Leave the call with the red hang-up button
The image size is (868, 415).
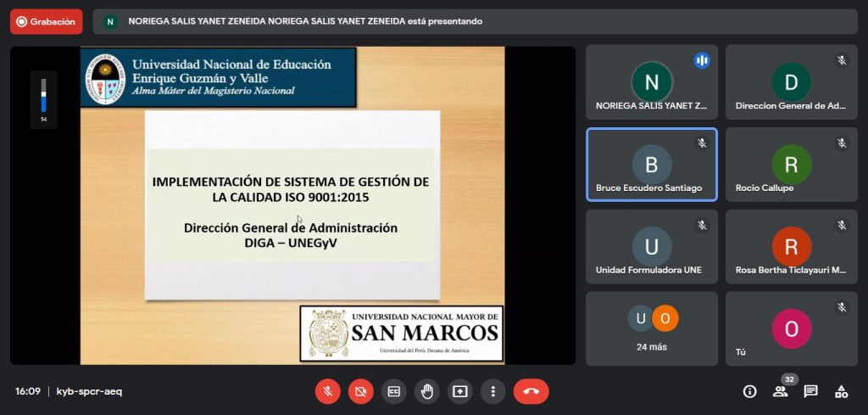[x=531, y=392]
